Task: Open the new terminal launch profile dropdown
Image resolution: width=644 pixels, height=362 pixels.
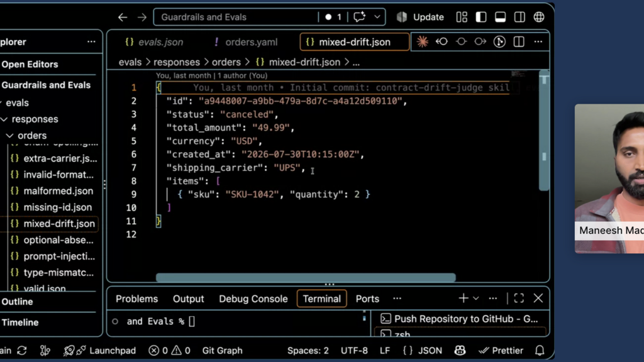Action: (x=475, y=299)
